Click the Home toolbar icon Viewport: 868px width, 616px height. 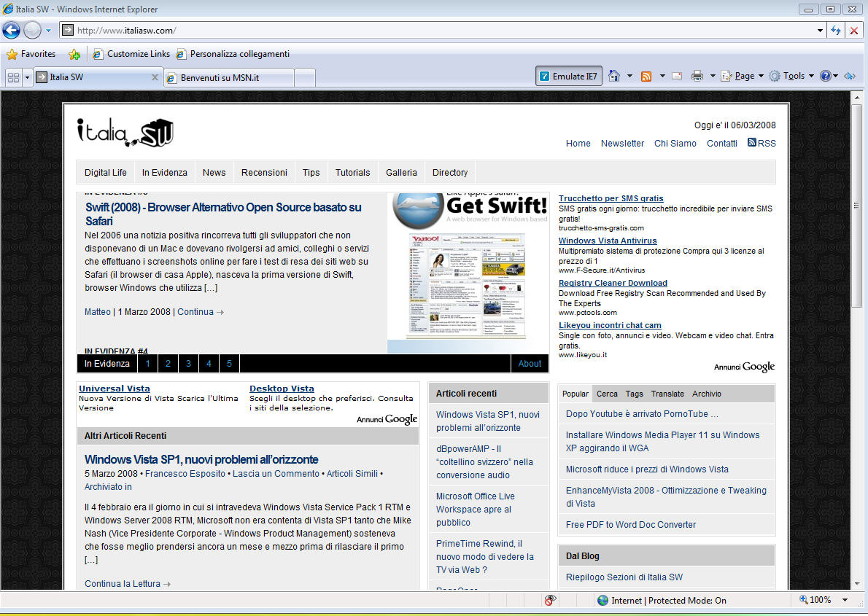614,77
